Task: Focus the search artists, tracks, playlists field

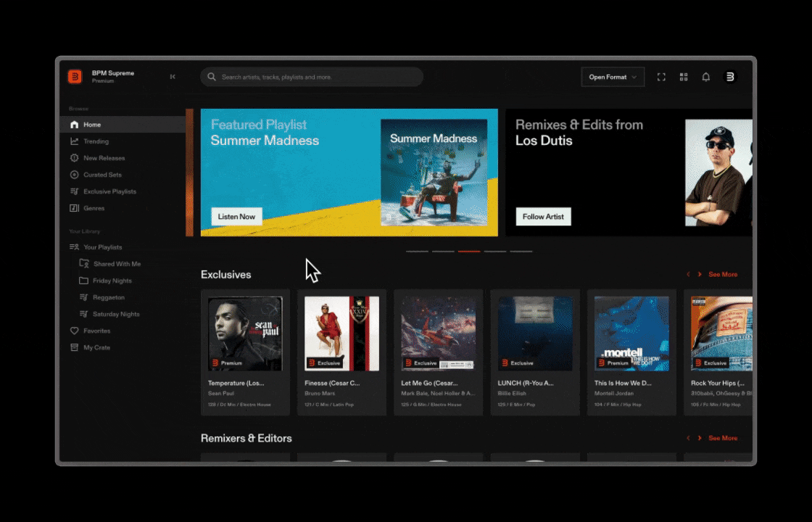Action: tap(312, 77)
